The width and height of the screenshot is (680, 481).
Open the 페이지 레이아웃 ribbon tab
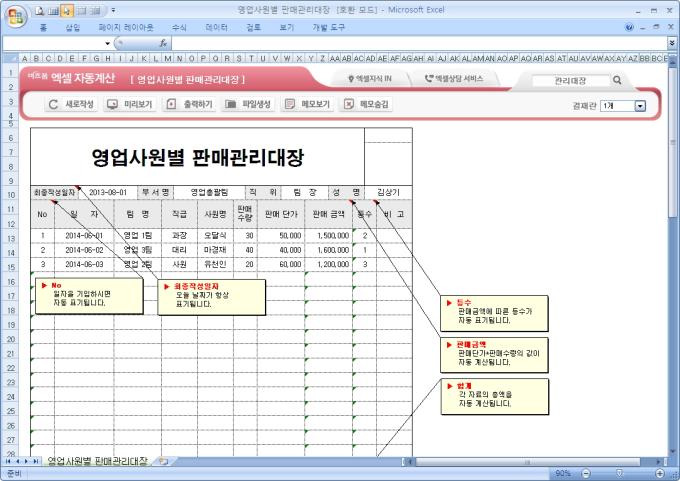click(126, 27)
